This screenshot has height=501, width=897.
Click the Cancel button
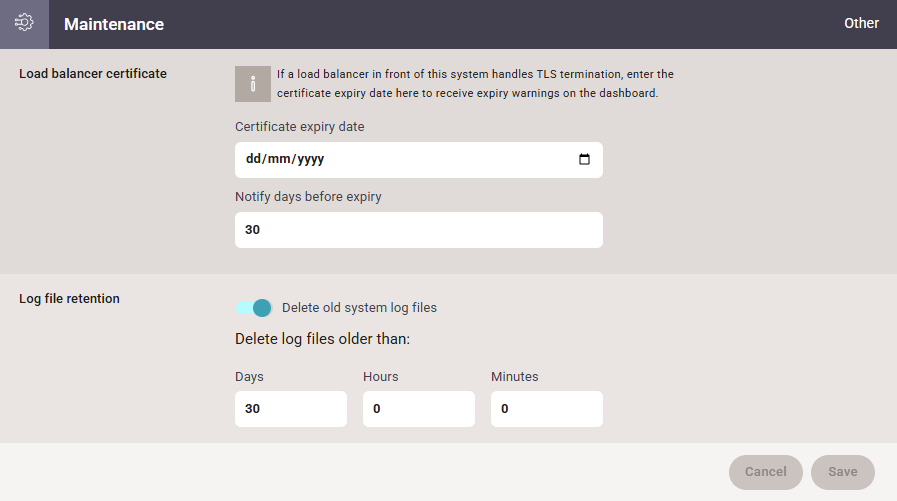coord(765,472)
